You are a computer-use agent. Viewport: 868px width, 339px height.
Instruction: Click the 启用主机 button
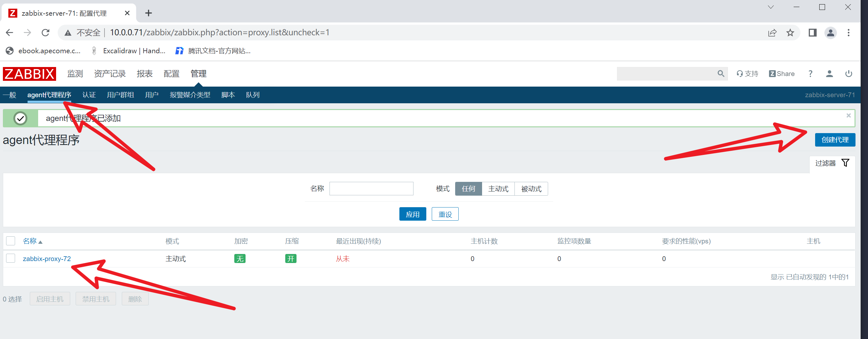click(50, 299)
